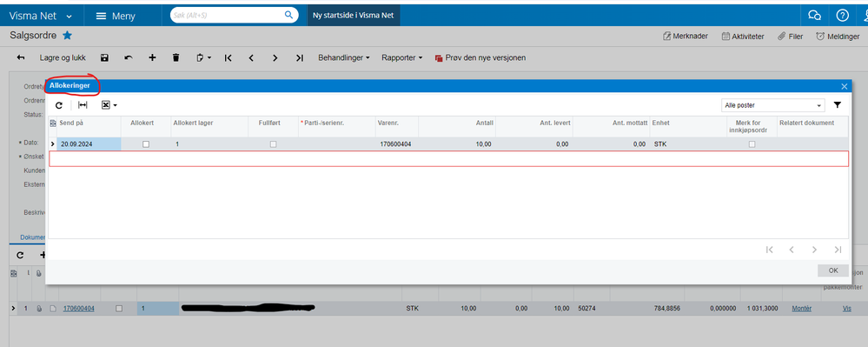Open the Behandlinger dropdown menu
The height and width of the screenshot is (347, 868).
[x=344, y=57]
